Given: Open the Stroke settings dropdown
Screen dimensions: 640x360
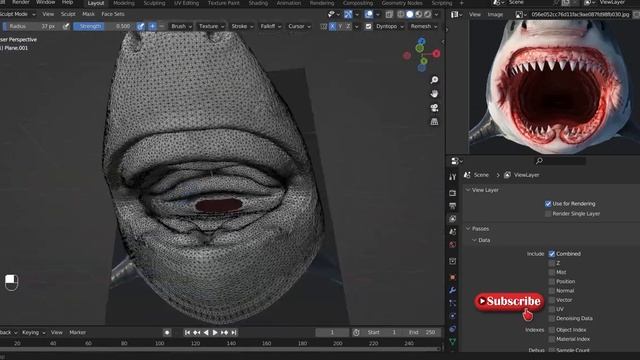Looking at the screenshot, I should 242,26.
